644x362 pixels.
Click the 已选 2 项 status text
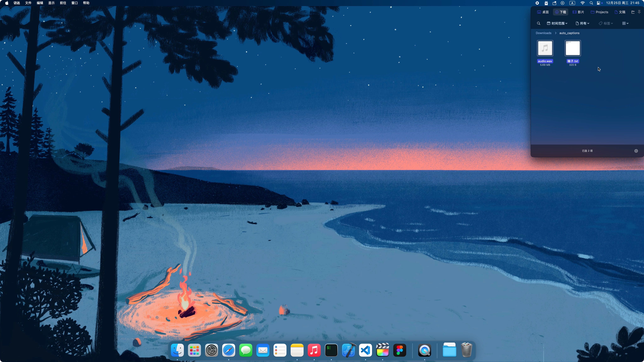click(x=587, y=151)
